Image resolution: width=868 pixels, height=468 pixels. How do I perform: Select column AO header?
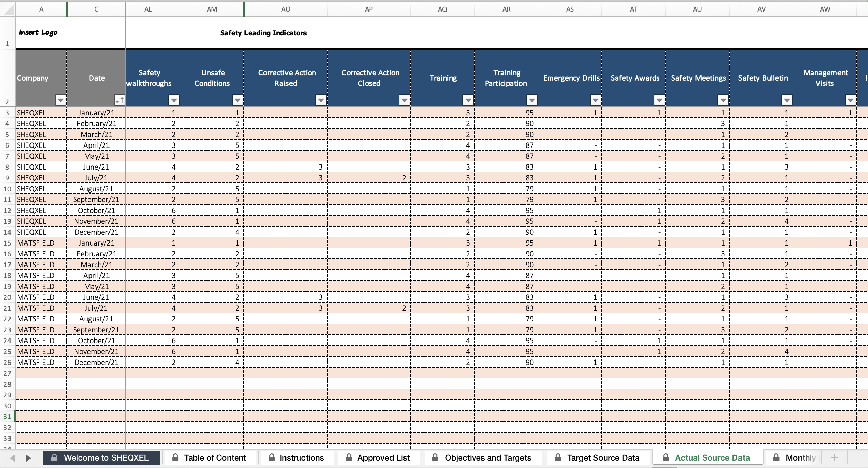pos(286,9)
